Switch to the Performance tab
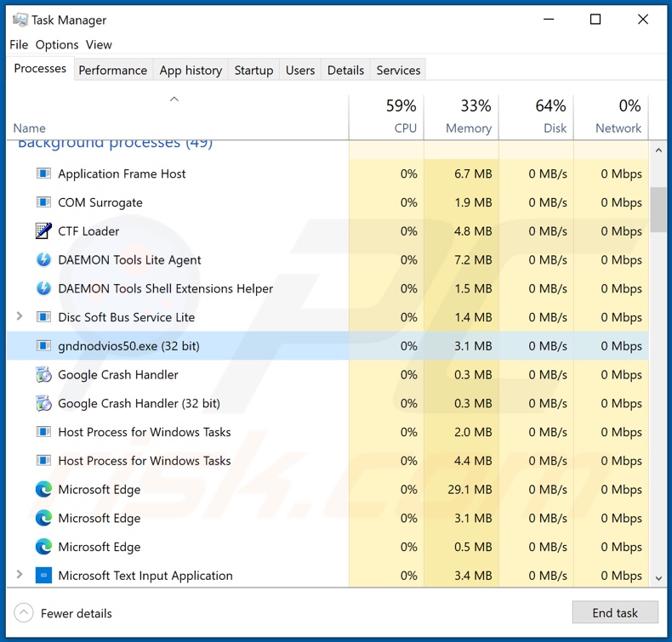The height and width of the screenshot is (642, 672). [113, 71]
